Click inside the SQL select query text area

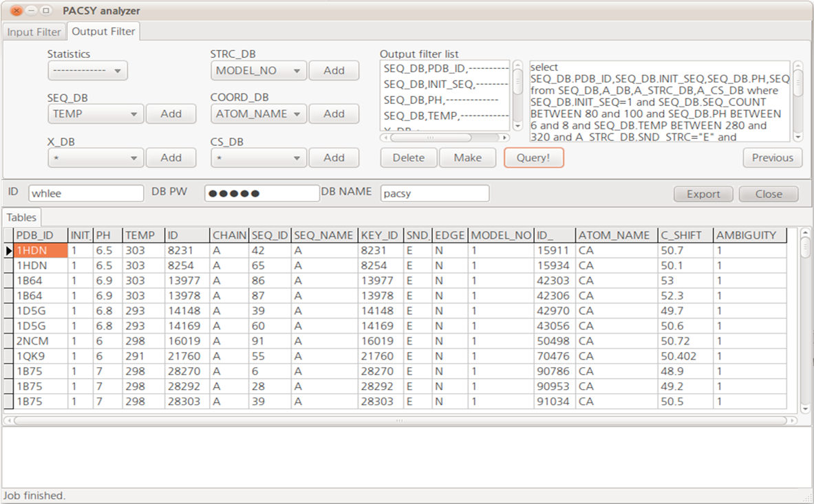[660, 102]
